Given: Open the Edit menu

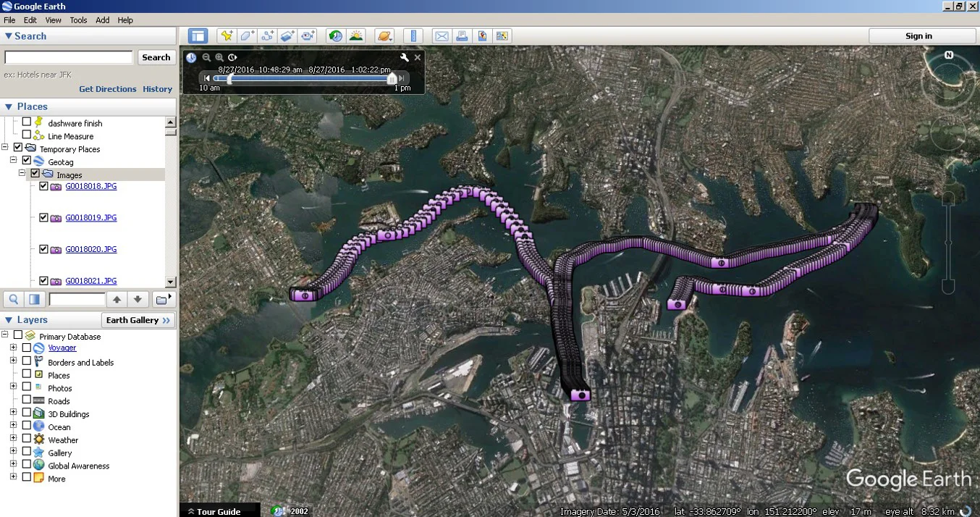Looking at the screenshot, I should 30,20.
